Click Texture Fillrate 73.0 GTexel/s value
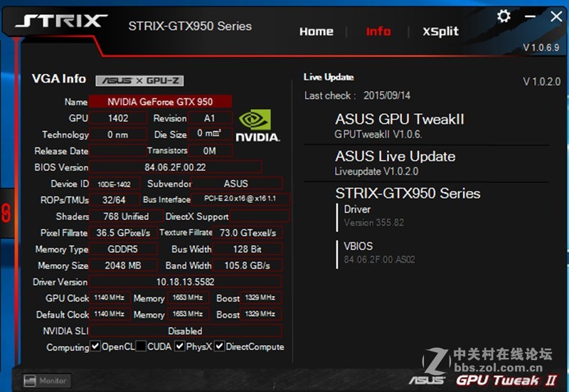 tap(248, 233)
